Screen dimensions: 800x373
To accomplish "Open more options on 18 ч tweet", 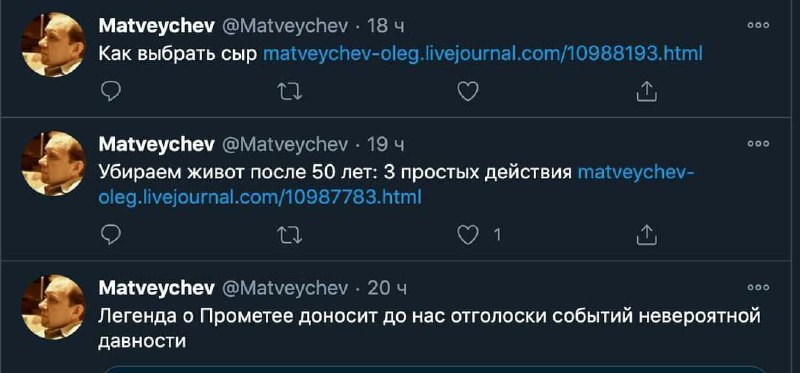I will (x=758, y=26).
